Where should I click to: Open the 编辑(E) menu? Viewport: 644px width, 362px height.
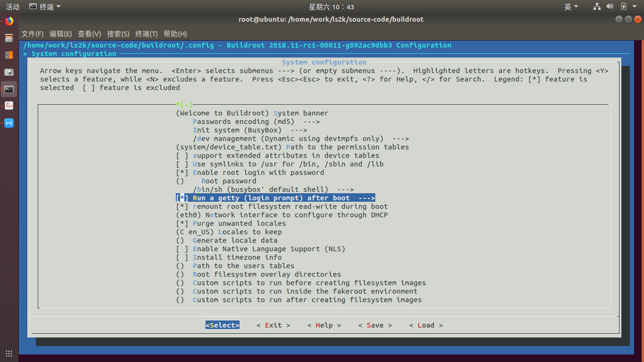tap(61, 34)
